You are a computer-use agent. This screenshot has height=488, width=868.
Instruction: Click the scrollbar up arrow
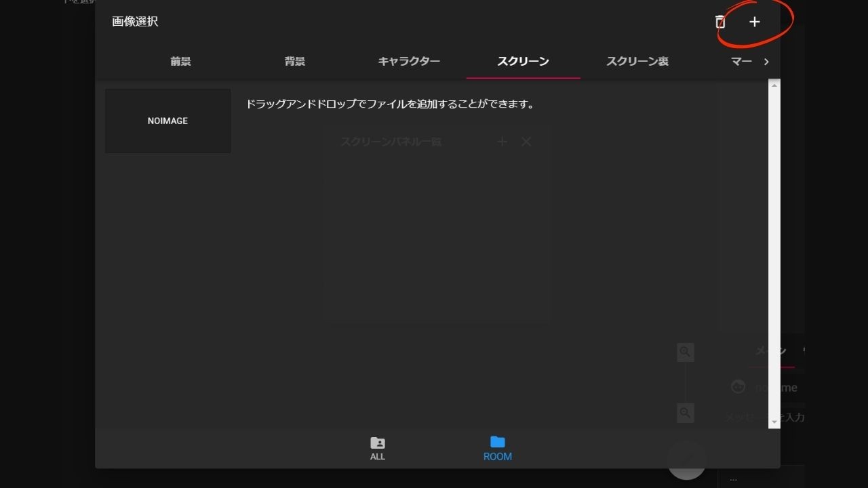[774, 85]
